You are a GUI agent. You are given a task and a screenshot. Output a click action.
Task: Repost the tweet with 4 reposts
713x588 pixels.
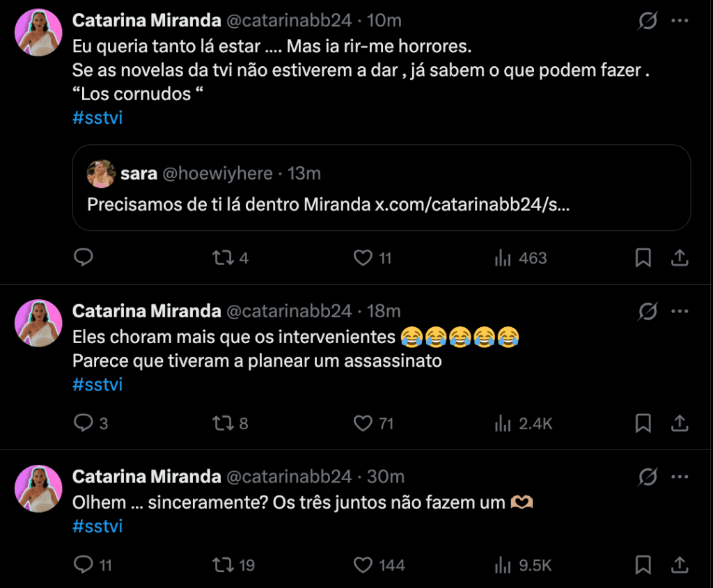(x=223, y=258)
